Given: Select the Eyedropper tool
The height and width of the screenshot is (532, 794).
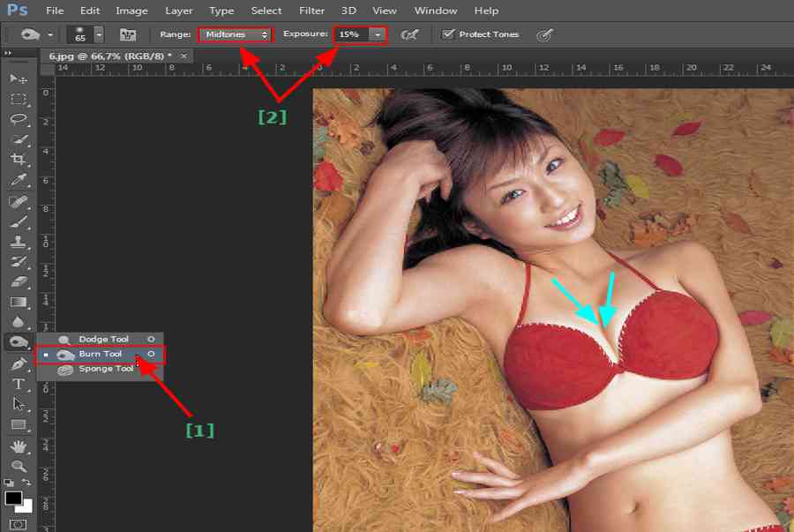Looking at the screenshot, I should click(x=19, y=180).
